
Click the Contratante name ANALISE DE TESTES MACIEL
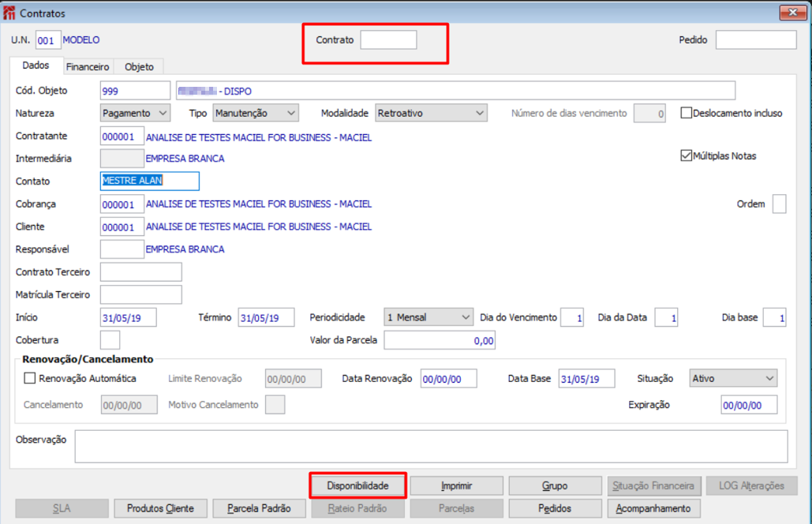coord(259,137)
